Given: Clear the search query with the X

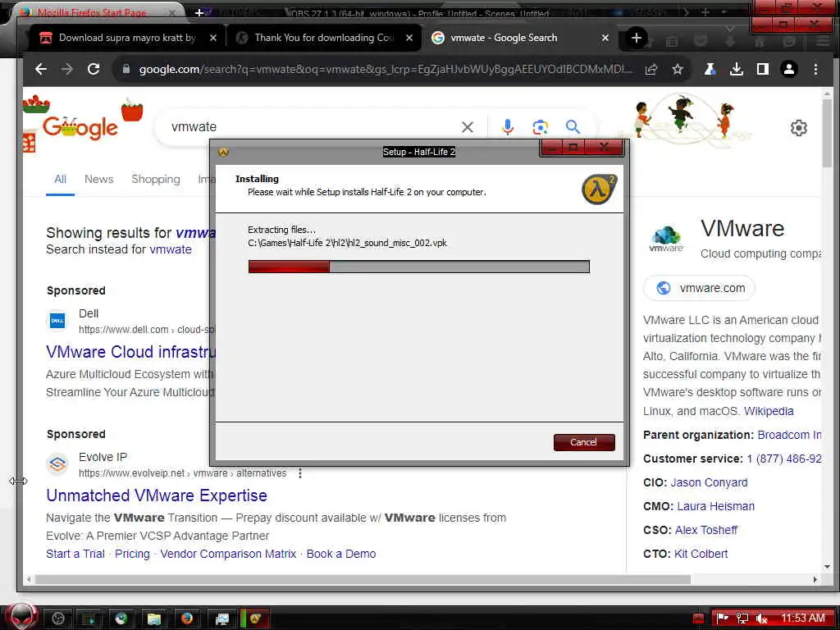Looking at the screenshot, I should tap(468, 127).
